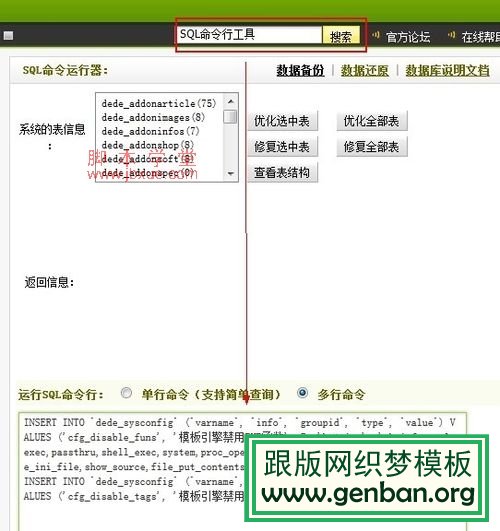
Task: Click the table list scrollbar thumb
Action: coord(231,117)
